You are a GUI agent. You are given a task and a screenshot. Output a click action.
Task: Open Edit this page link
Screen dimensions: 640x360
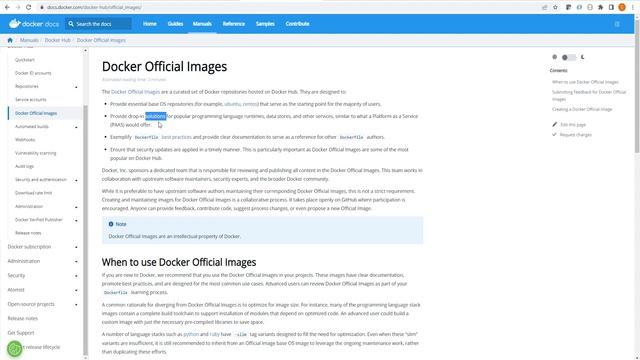(573, 124)
